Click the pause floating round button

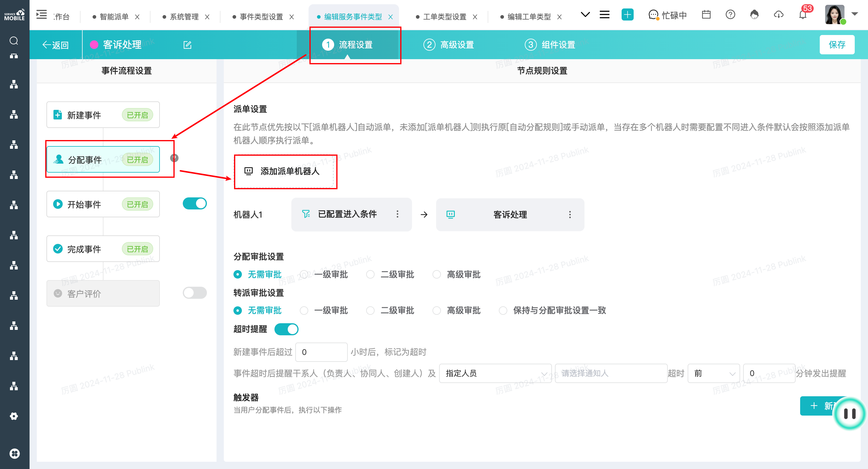(850, 413)
